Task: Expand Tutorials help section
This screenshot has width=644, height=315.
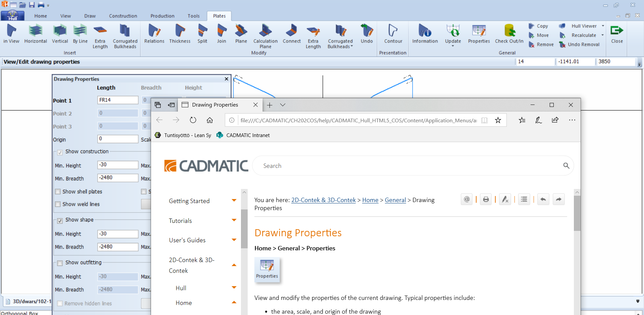Action: [234, 220]
